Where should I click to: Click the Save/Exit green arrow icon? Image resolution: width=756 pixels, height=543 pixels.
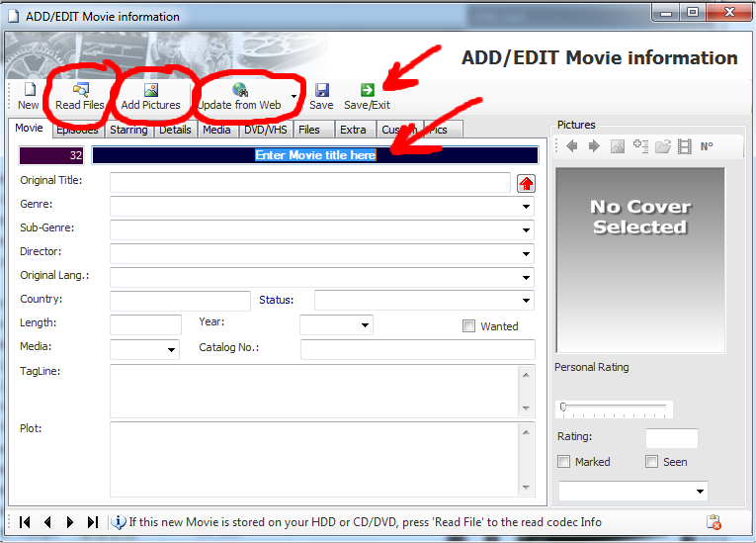367,90
